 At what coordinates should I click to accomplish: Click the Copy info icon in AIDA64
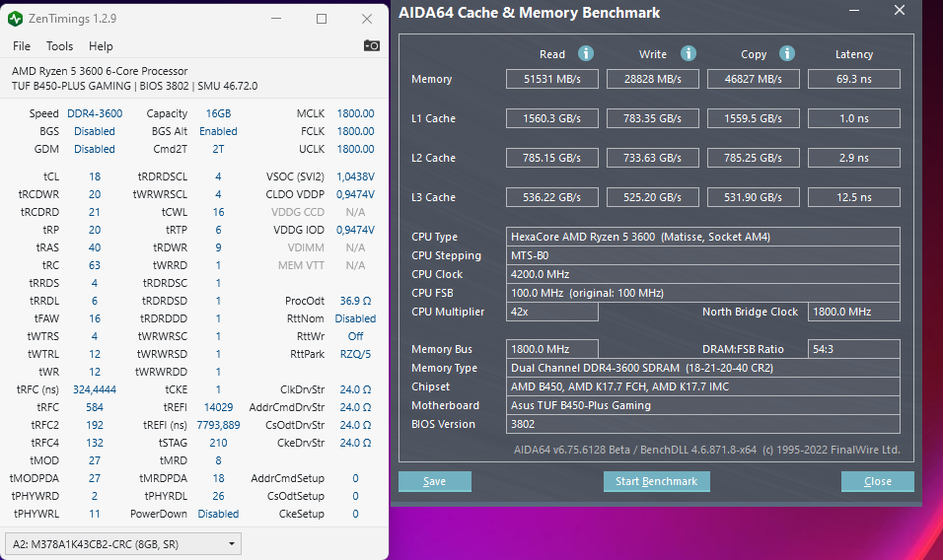787,53
